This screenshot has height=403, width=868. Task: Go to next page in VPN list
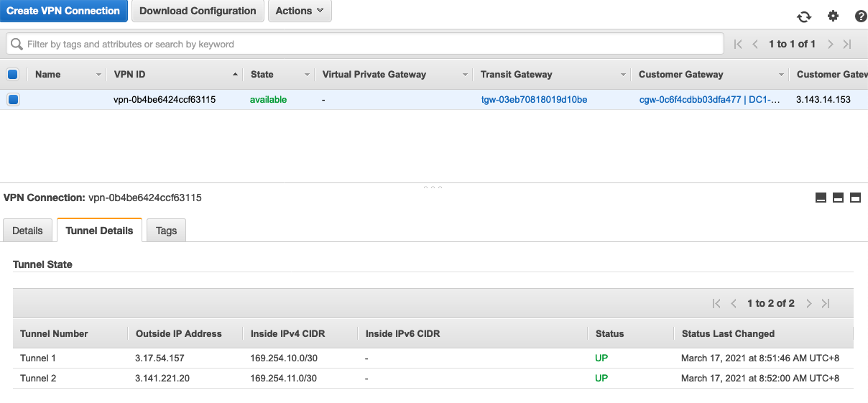831,45
